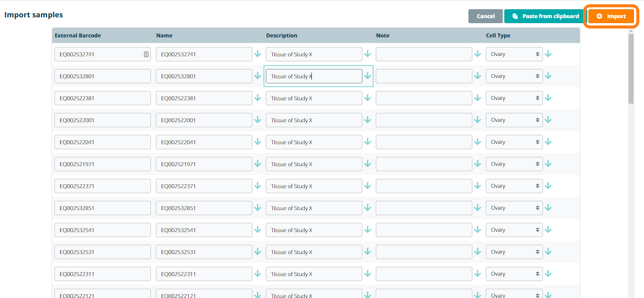This screenshot has width=644, height=298.
Task: Click barcode icon inside first External Barcode field
Action: click(146, 54)
